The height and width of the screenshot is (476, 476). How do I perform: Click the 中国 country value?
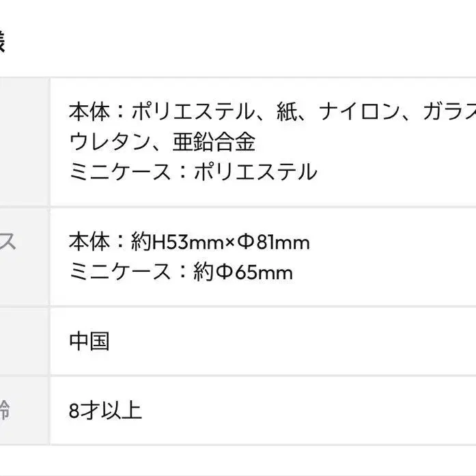pos(89,341)
